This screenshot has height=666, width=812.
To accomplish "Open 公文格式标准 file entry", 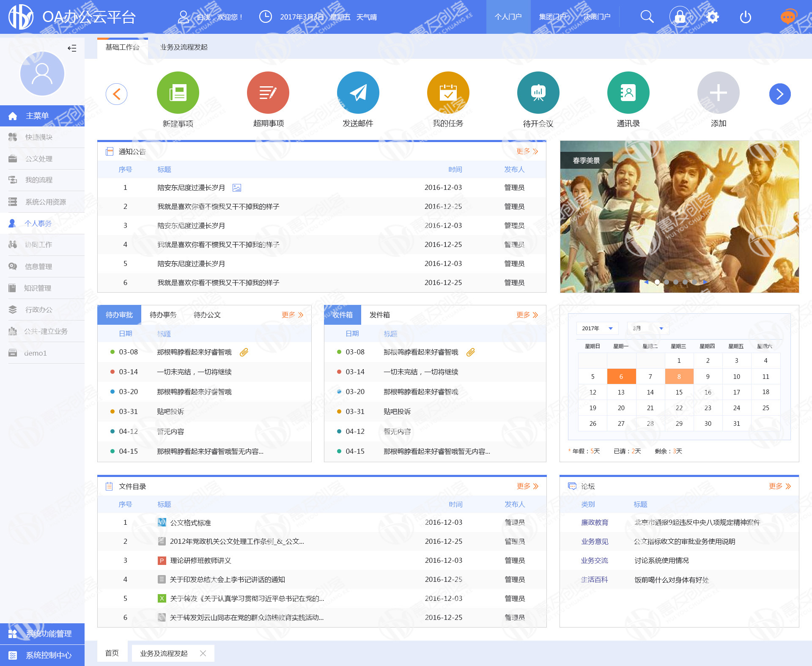I will pos(190,523).
